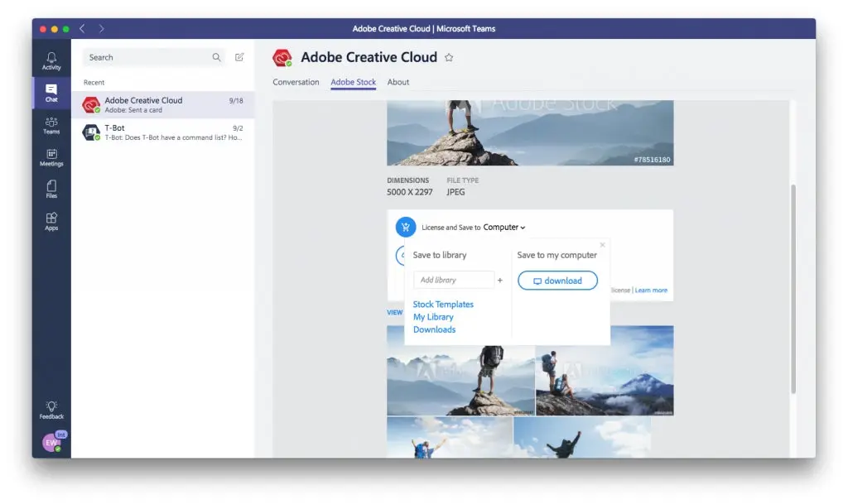Click the JPEG file type value
The width and height of the screenshot is (848, 504).
point(455,192)
